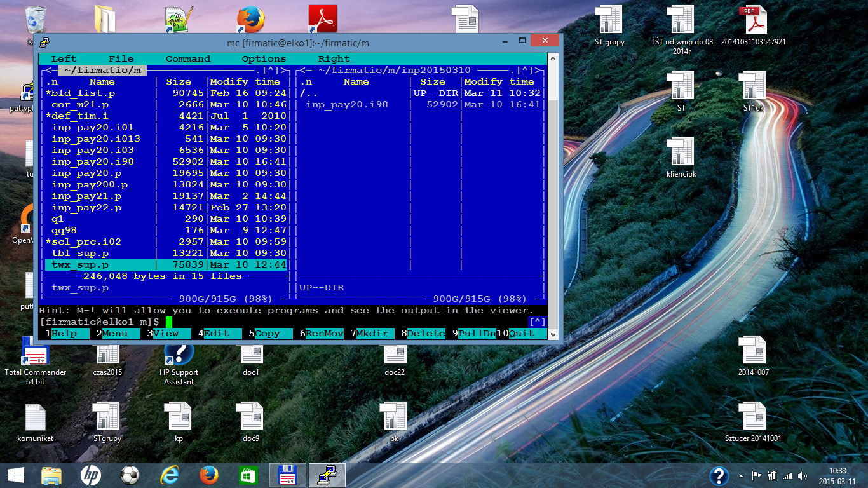Show hidden system tray icons arrow
868x488 pixels.
pos(740,475)
